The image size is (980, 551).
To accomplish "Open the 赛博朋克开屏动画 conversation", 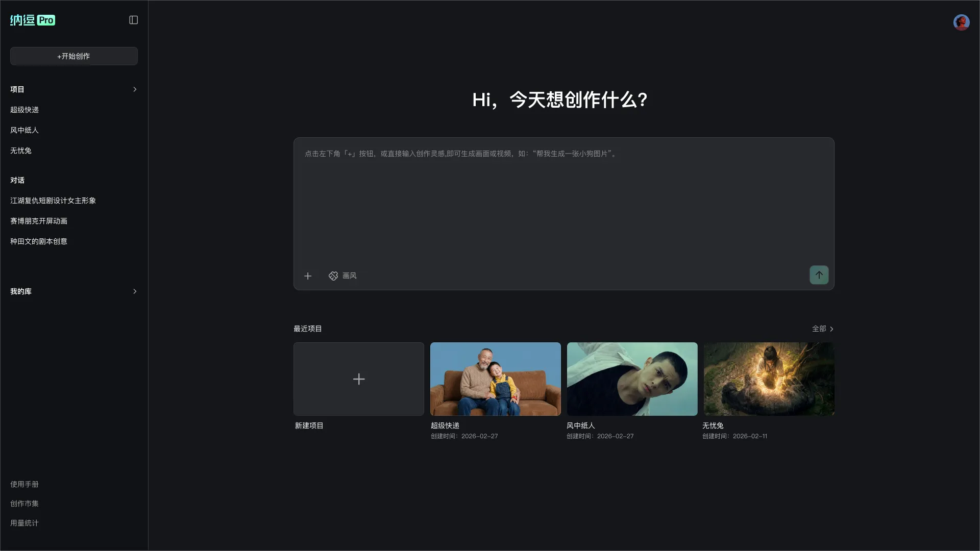I will point(39,221).
